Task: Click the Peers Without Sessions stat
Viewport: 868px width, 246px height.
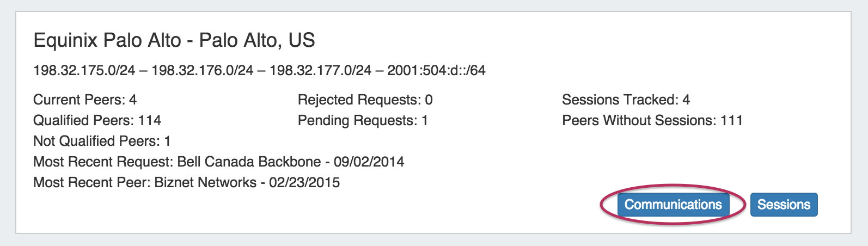Action: (652, 120)
